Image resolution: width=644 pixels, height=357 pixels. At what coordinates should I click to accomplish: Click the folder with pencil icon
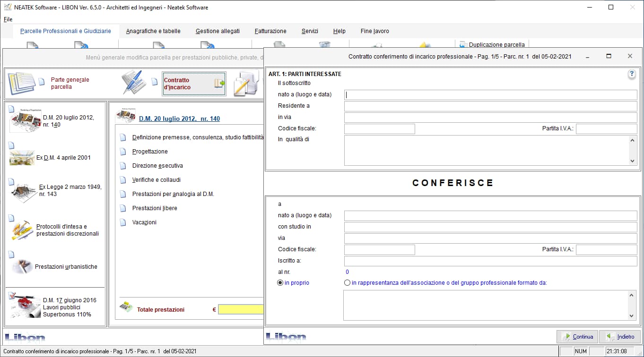(246, 83)
